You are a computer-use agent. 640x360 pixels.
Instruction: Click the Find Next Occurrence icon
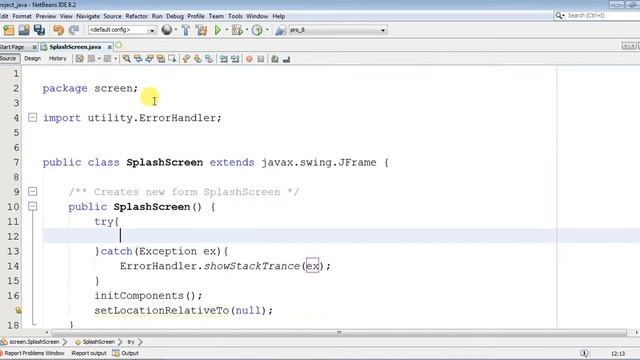(149, 59)
